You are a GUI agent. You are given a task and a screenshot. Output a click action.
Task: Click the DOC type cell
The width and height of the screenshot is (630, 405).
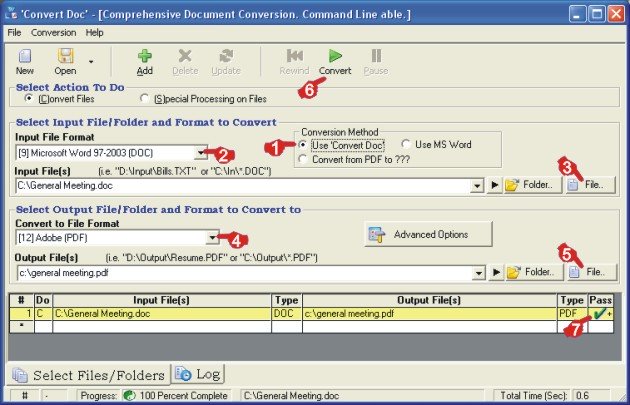point(287,314)
